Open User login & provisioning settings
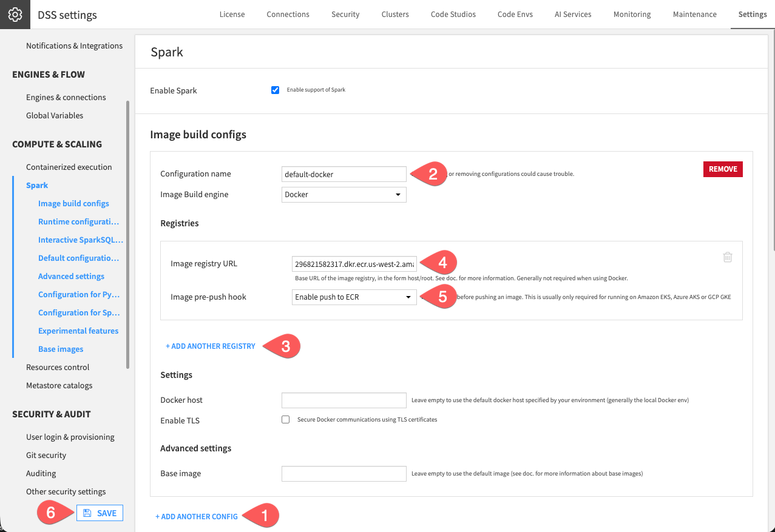This screenshot has height=532, width=775. pyautogui.click(x=70, y=437)
